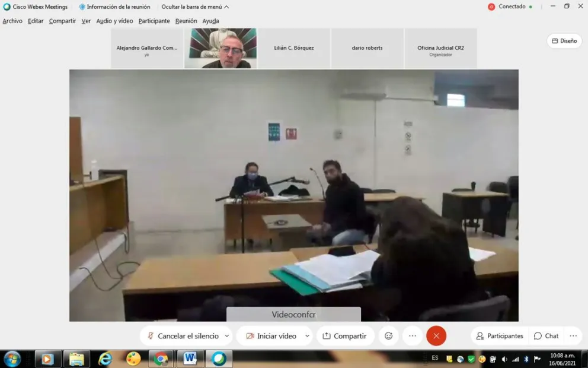Click the system volume icon in tray
The width and height of the screenshot is (588, 368).
pos(504,359)
